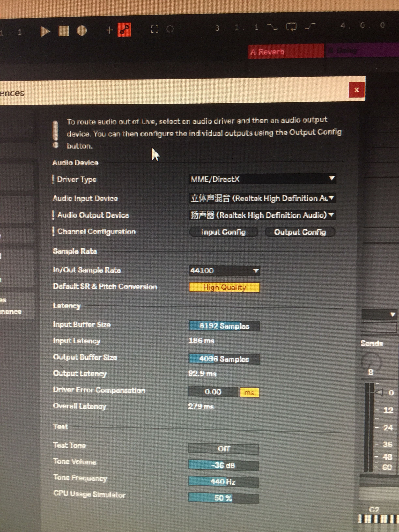The width and height of the screenshot is (399, 532).
Task: Toggle the MIDI Arrangement Overdub plus icon
Action: tap(109, 30)
